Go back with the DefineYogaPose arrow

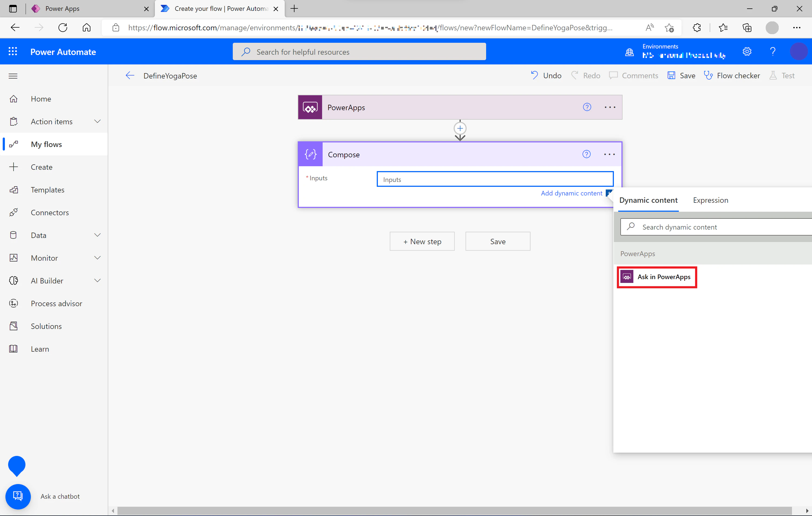click(x=130, y=76)
